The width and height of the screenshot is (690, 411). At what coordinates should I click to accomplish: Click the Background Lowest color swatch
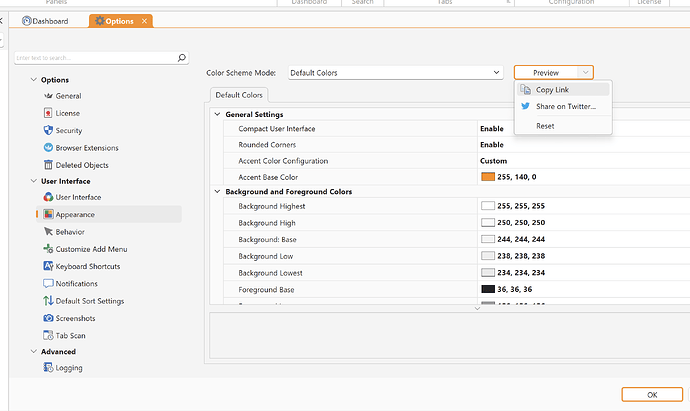pos(488,273)
